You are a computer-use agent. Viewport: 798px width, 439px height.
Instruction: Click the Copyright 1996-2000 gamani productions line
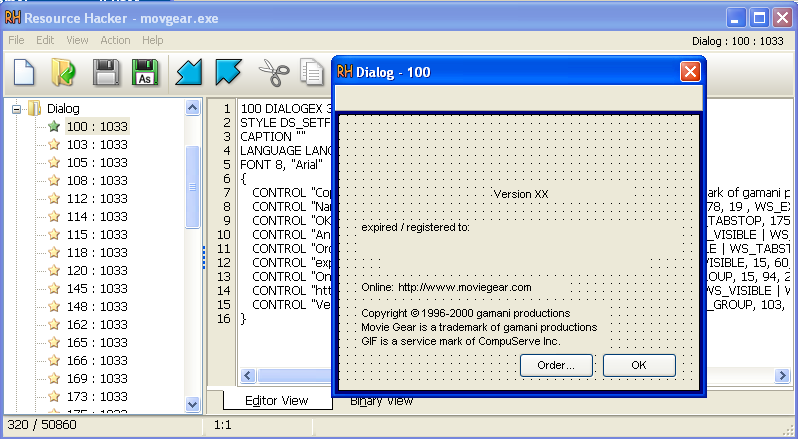(466, 313)
